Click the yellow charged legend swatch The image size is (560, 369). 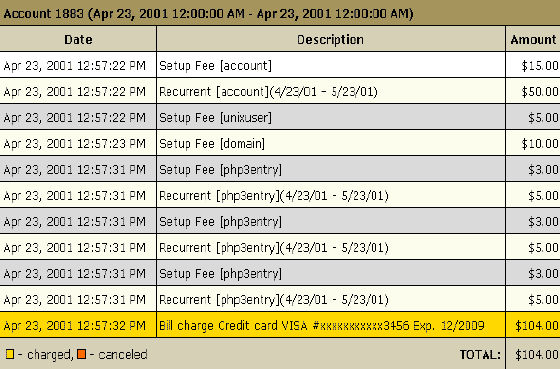(x=10, y=354)
